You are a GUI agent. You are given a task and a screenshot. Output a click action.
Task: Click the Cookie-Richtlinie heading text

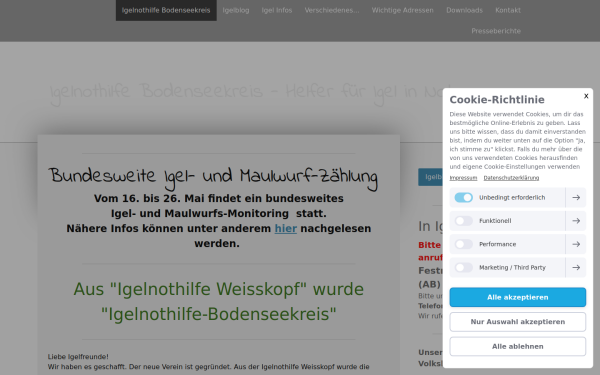click(497, 99)
